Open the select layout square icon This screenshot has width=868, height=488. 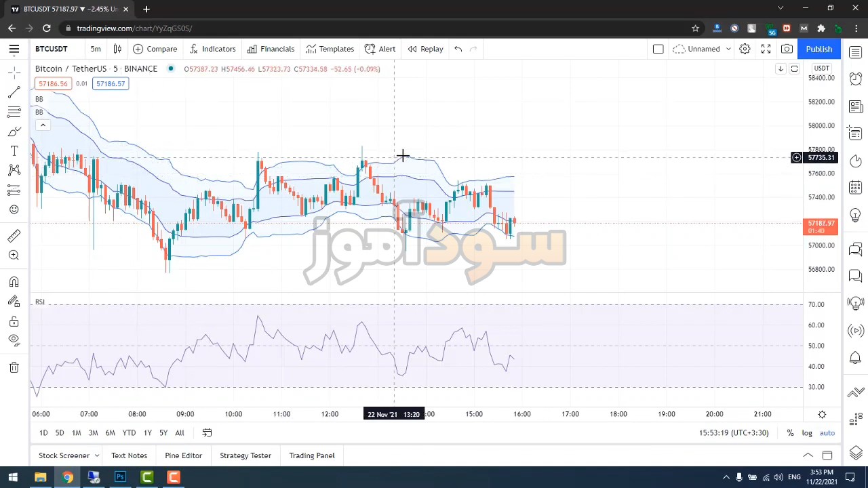[658, 49]
